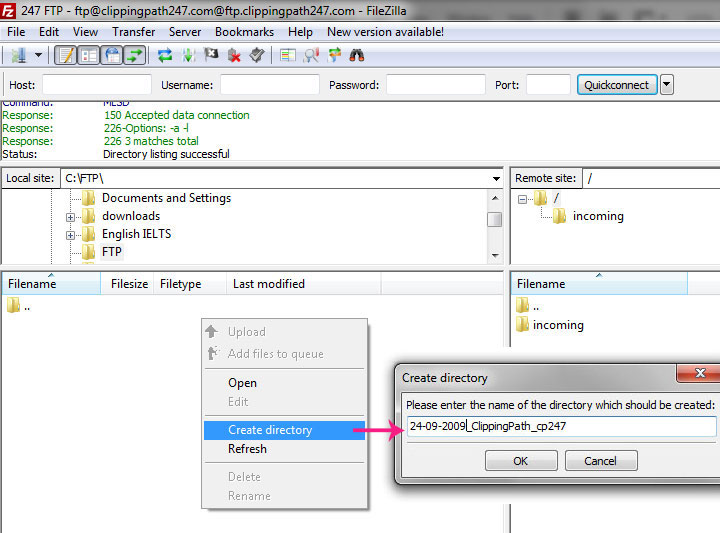This screenshot has height=533, width=720.
Task: Click the local tree scrollbar up arrow
Action: pyautogui.click(x=495, y=198)
